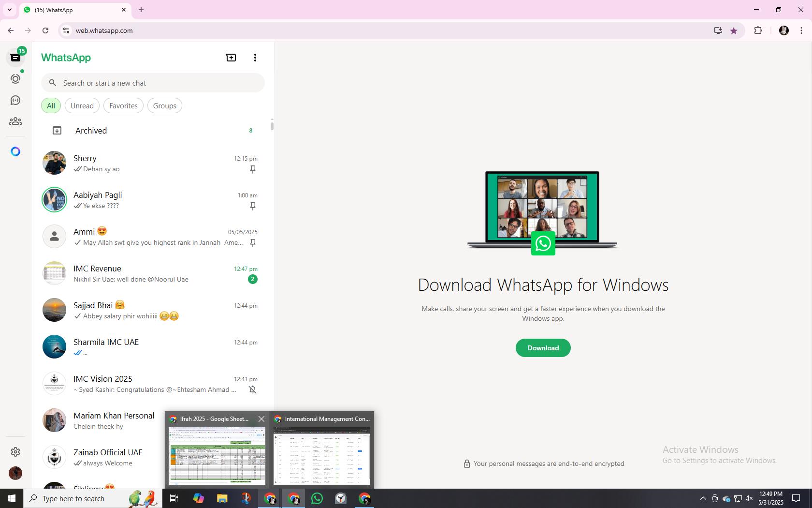Click the chat list scrollbar thumb
The height and width of the screenshot is (508, 812).
pos(272,125)
